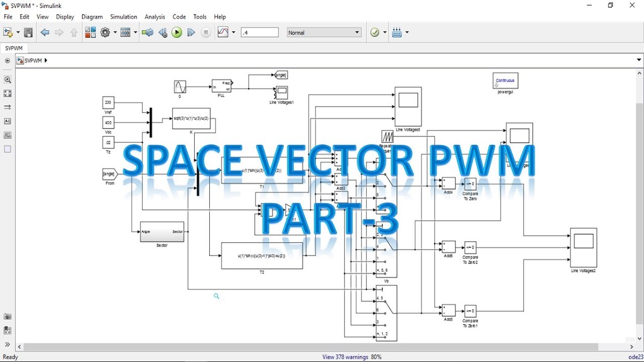The width and height of the screenshot is (644, 362).
Task: Click the ode23 solver link
Action: (635, 357)
